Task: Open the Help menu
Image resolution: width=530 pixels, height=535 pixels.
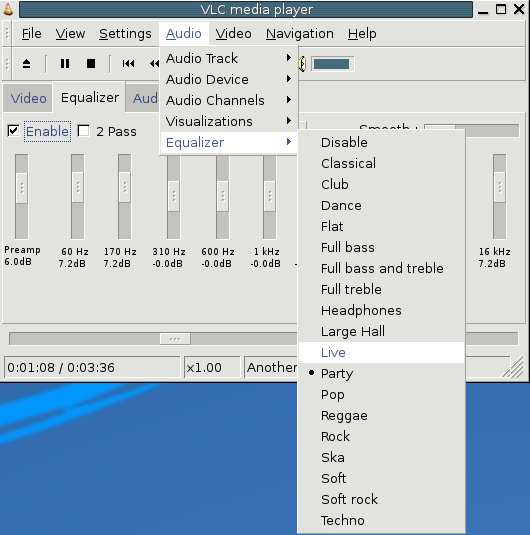Action: point(362,34)
